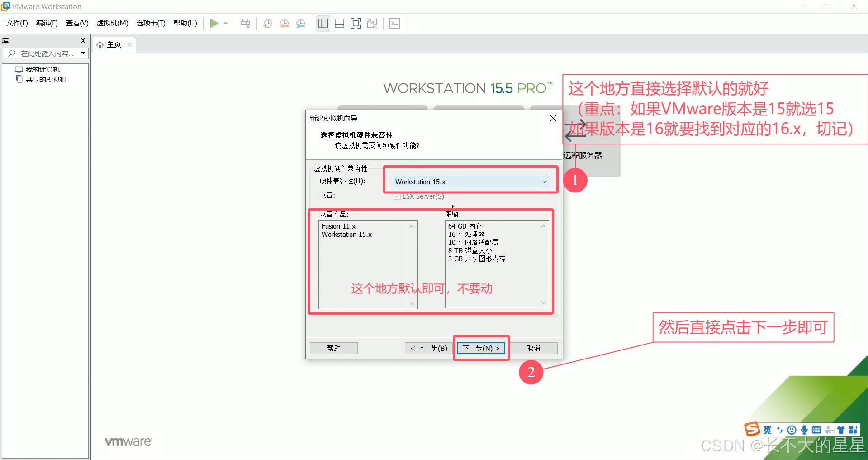Open the 编辑(E) menu
Image resolution: width=868 pixels, height=460 pixels.
(47, 23)
